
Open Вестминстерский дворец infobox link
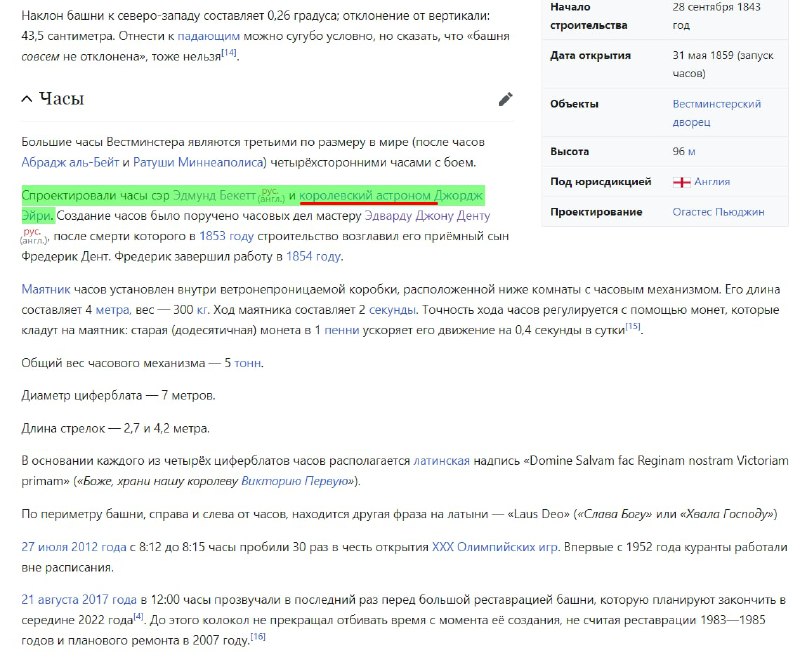(x=716, y=113)
